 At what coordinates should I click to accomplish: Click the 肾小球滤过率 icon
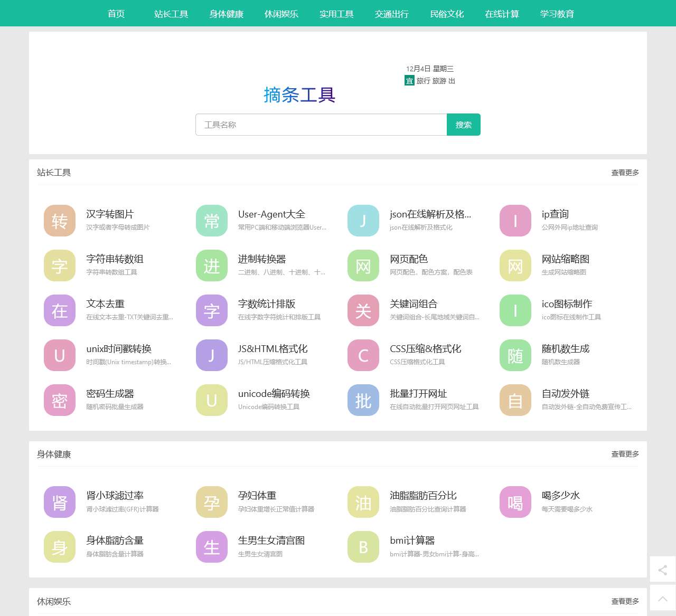click(60, 502)
